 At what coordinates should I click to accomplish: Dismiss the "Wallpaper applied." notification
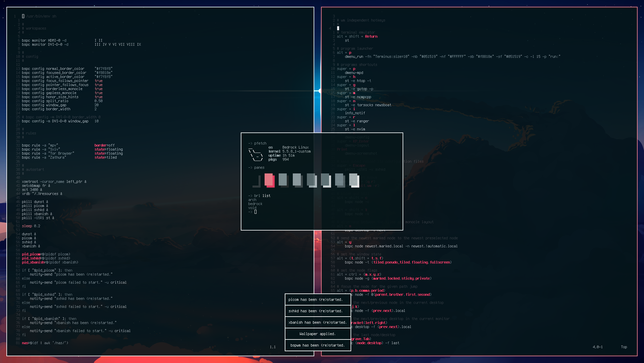318,334
